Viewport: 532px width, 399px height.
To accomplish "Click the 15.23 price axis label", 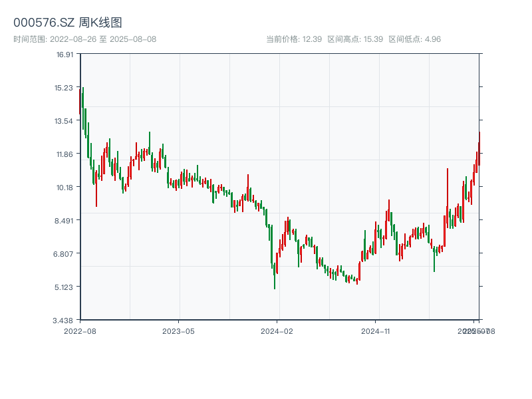I will pos(65,88).
